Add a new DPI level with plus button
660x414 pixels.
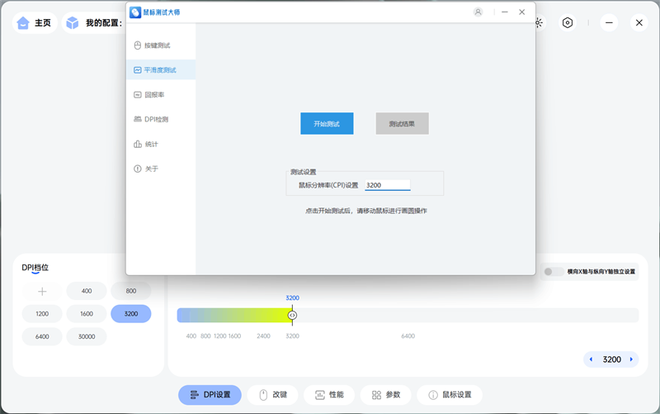42,291
